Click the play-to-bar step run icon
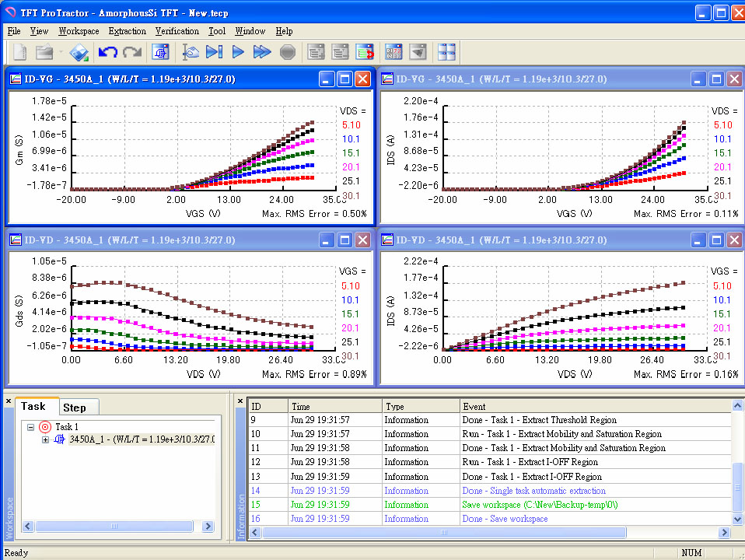Viewport: 745px width, 560px height. coord(215,52)
